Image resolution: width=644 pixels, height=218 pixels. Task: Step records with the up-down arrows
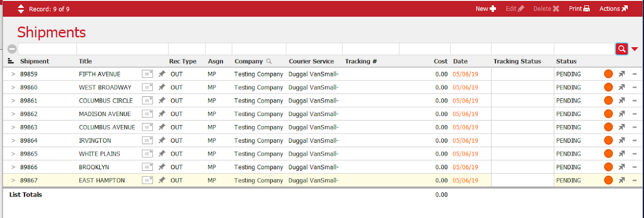click(21, 9)
